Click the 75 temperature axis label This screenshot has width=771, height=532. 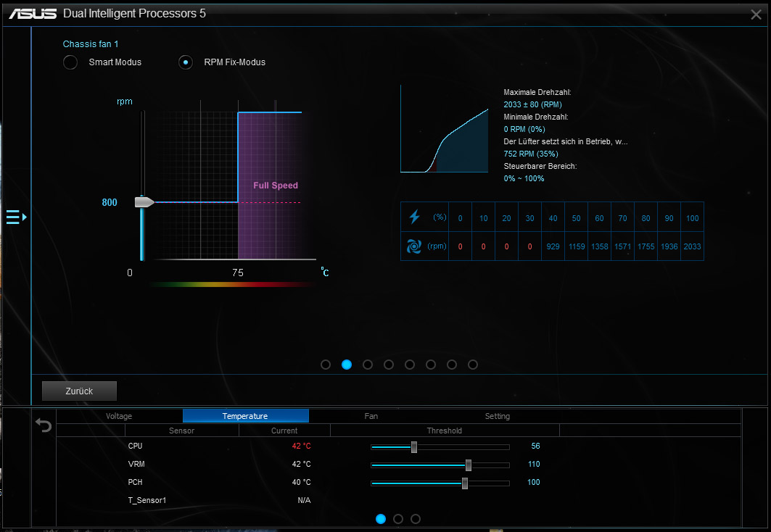[x=238, y=273]
